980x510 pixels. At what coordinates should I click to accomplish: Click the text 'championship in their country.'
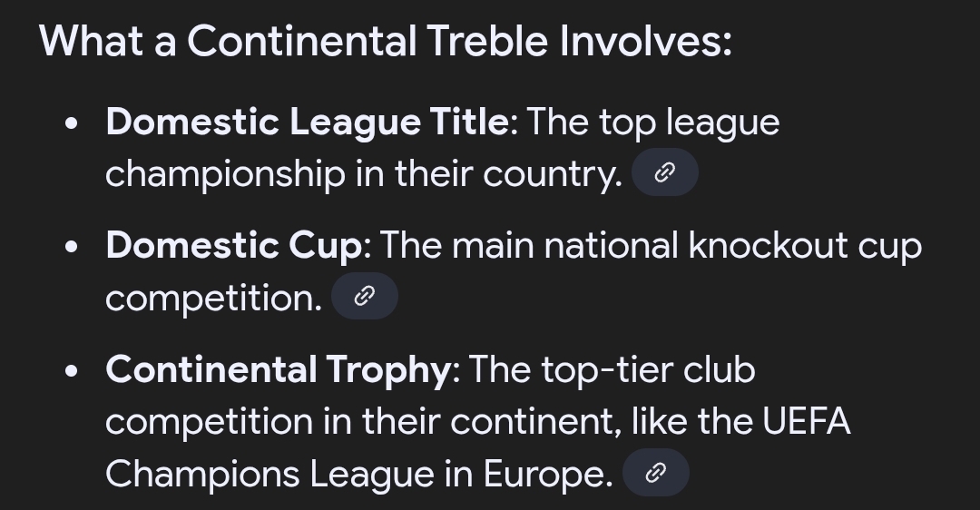tap(364, 173)
